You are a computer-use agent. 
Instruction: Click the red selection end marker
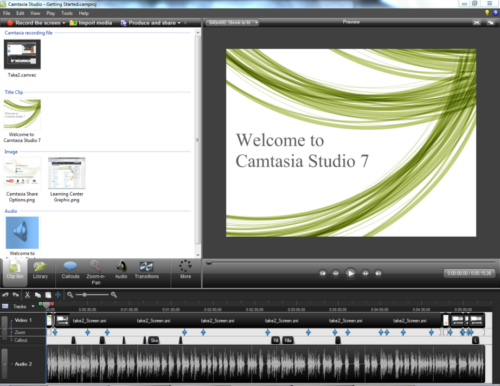52,304
